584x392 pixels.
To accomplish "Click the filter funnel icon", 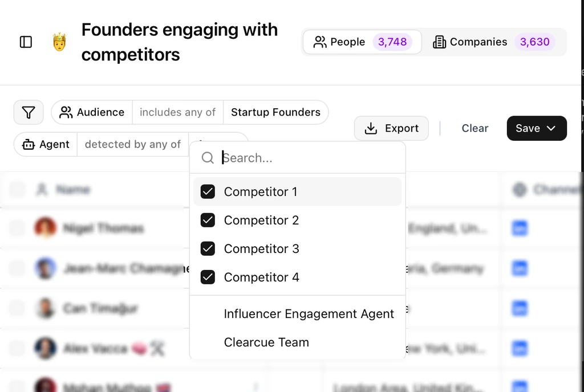I will (29, 112).
